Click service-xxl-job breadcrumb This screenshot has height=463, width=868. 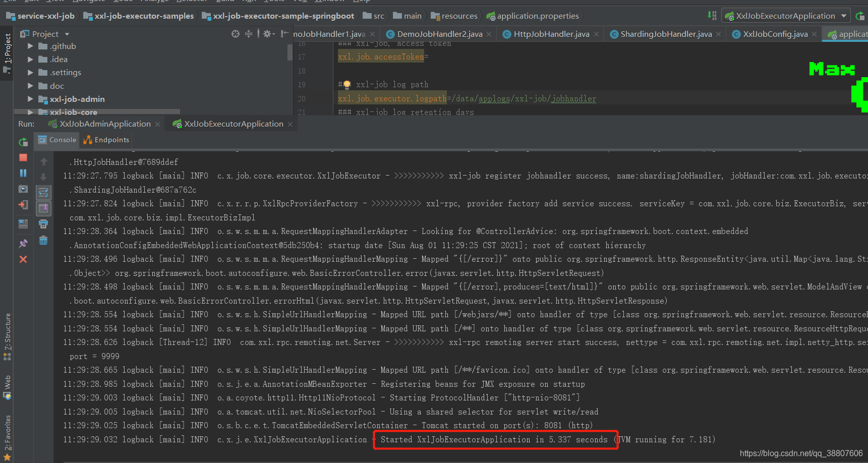point(40,16)
